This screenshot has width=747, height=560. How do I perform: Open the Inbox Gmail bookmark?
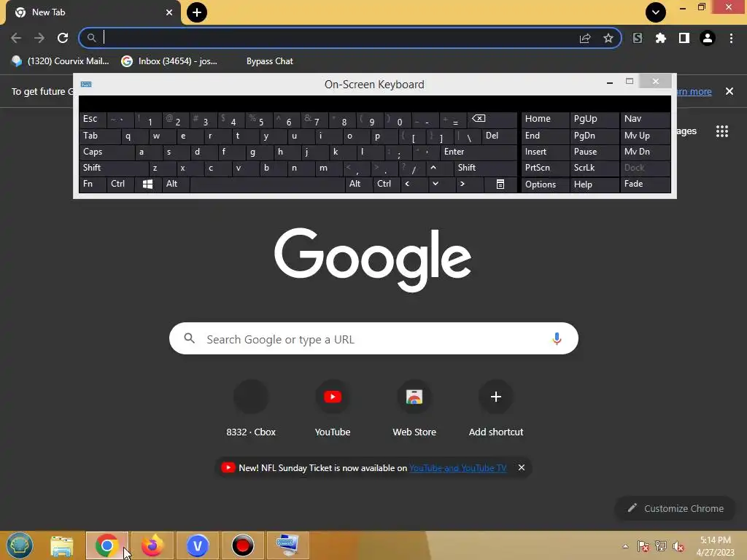pyautogui.click(x=169, y=61)
